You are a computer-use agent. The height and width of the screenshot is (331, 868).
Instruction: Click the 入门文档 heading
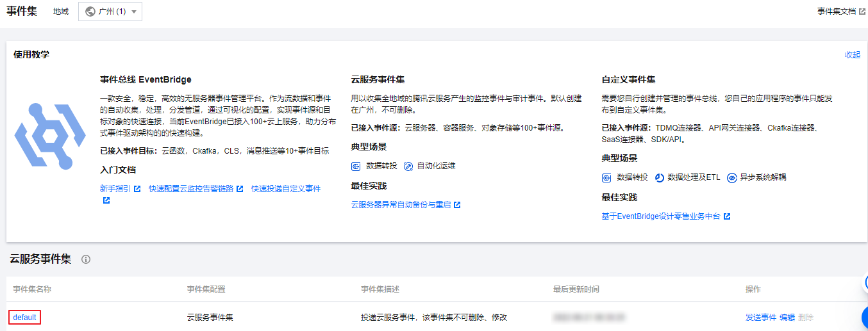[x=118, y=170]
